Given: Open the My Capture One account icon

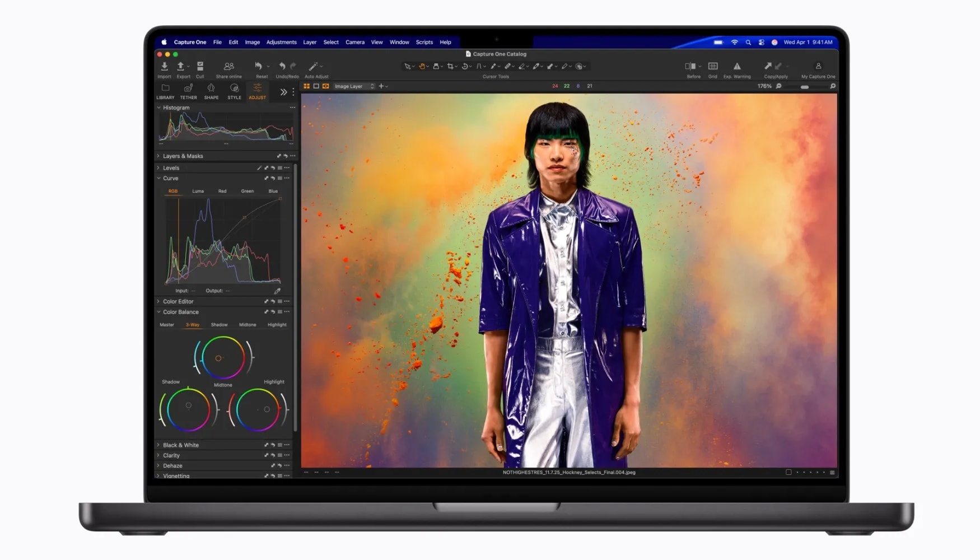Looking at the screenshot, I should tap(818, 67).
